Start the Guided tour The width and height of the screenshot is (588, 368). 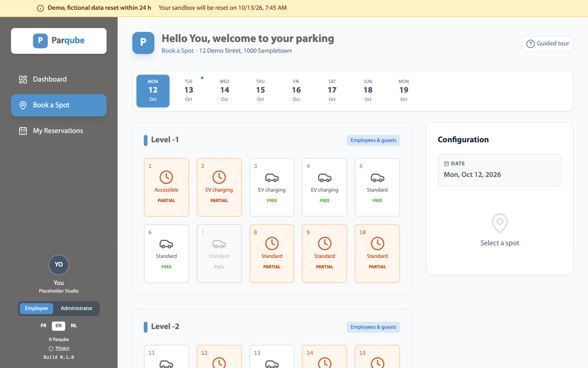(x=548, y=44)
